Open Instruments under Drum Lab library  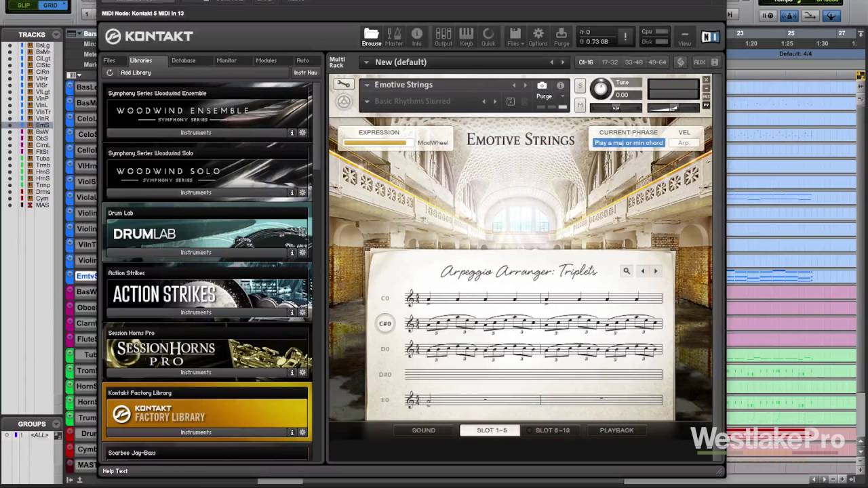[196, 252]
